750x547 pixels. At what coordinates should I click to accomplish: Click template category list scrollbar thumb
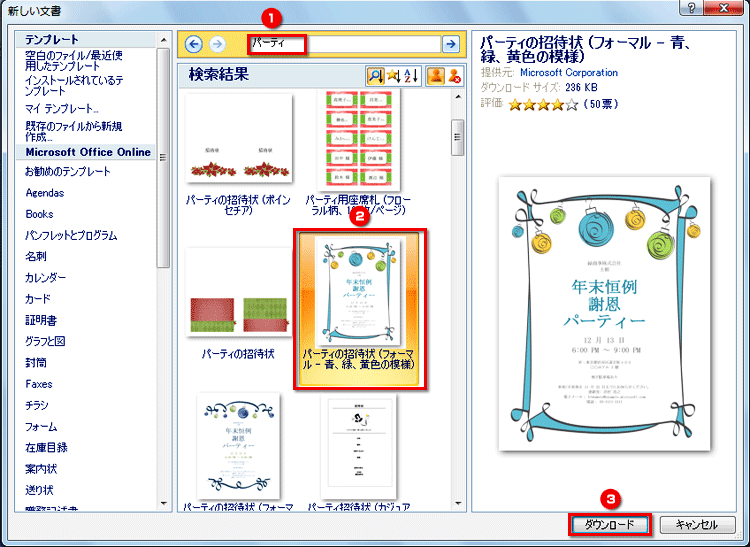[164, 158]
